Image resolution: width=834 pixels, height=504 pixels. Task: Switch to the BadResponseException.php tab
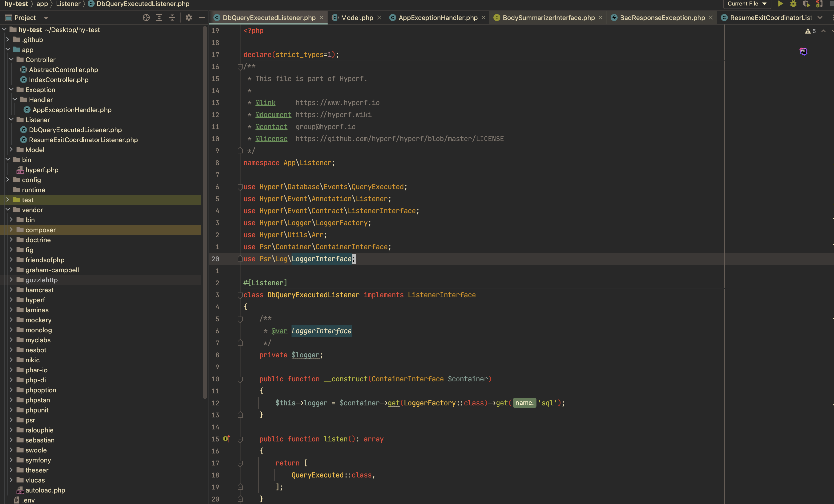662,18
